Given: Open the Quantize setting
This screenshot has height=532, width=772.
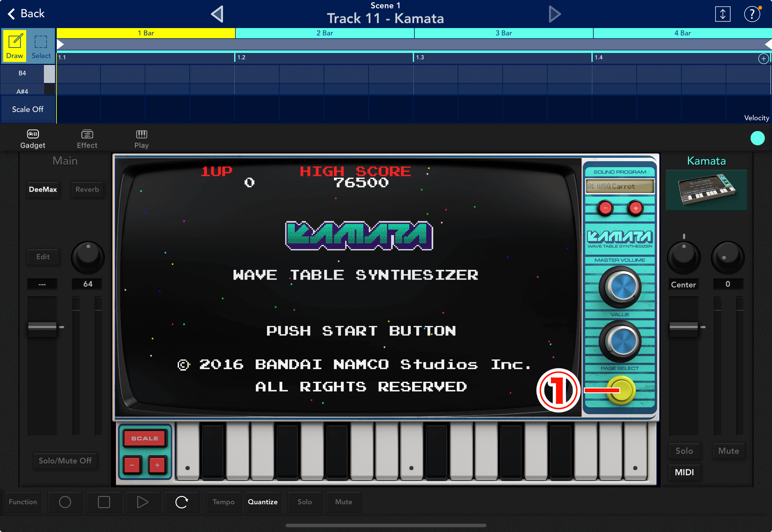Looking at the screenshot, I should (x=263, y=502).
